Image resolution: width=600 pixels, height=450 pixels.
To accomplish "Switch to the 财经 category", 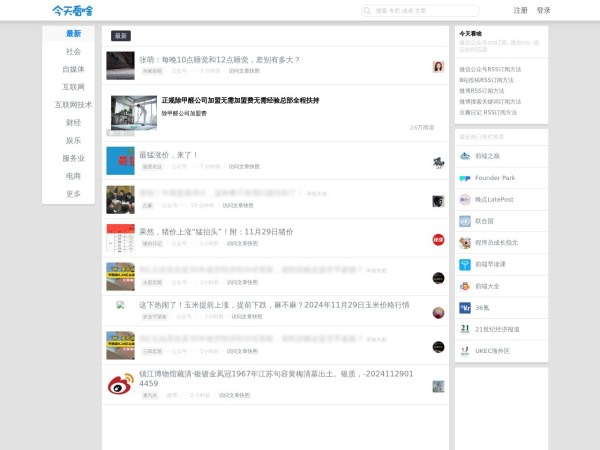I will [73, 122].
